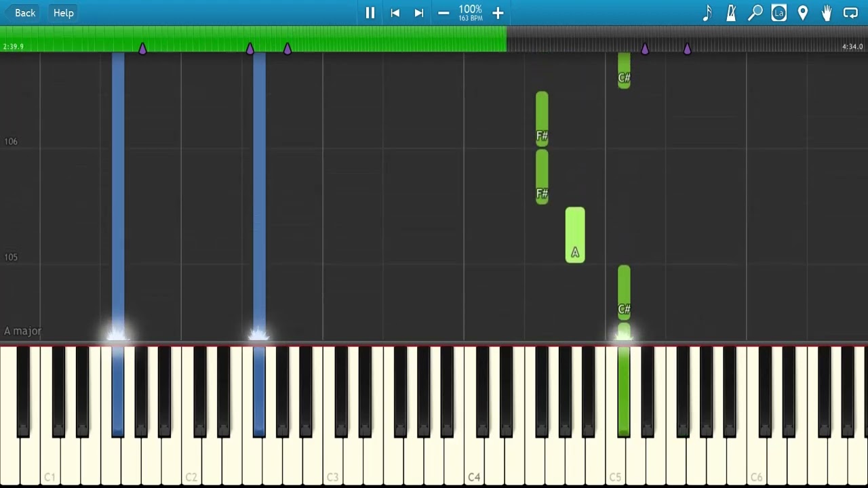Skip back with the previous button
868x488 pixels.
[395, 13]
